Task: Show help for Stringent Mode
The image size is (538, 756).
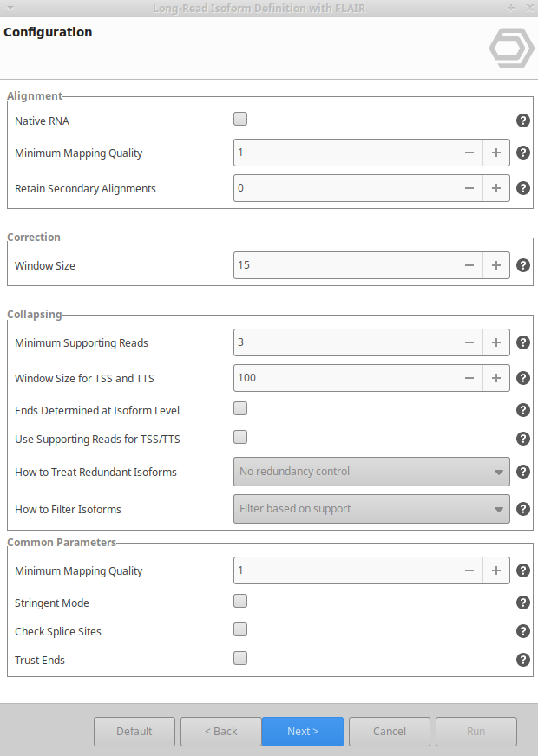Action: [x=523, y=603]
